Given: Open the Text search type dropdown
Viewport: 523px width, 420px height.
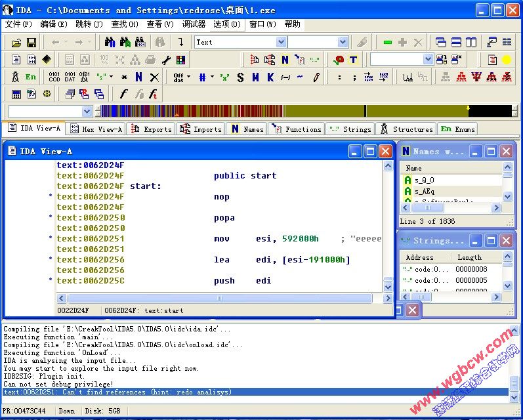Looking at the screenshot, I should pos(281,42).
